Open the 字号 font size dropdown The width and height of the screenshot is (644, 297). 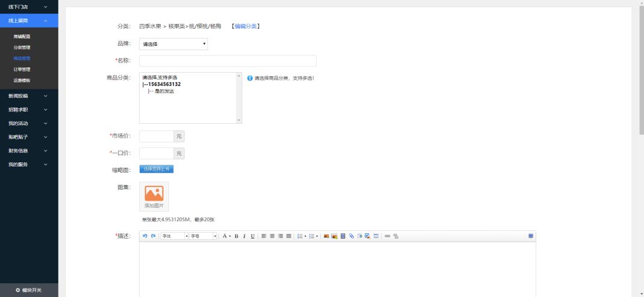[x=203, y=236]
